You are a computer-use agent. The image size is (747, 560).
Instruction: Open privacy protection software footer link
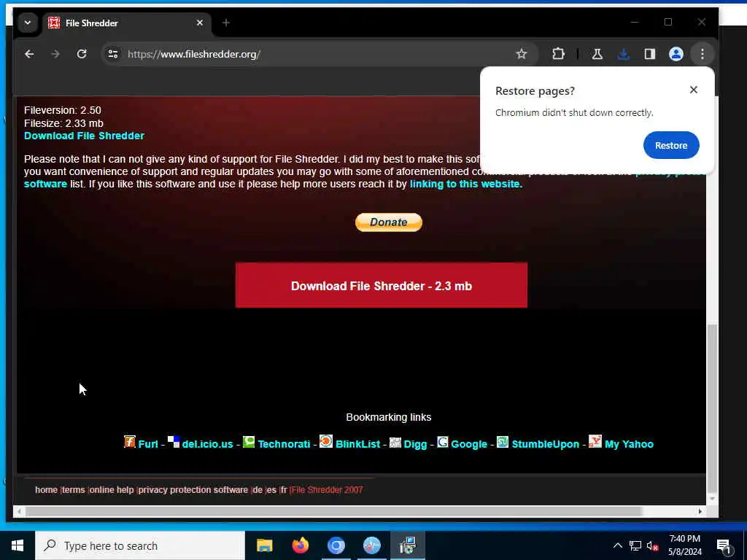(193, 489)
